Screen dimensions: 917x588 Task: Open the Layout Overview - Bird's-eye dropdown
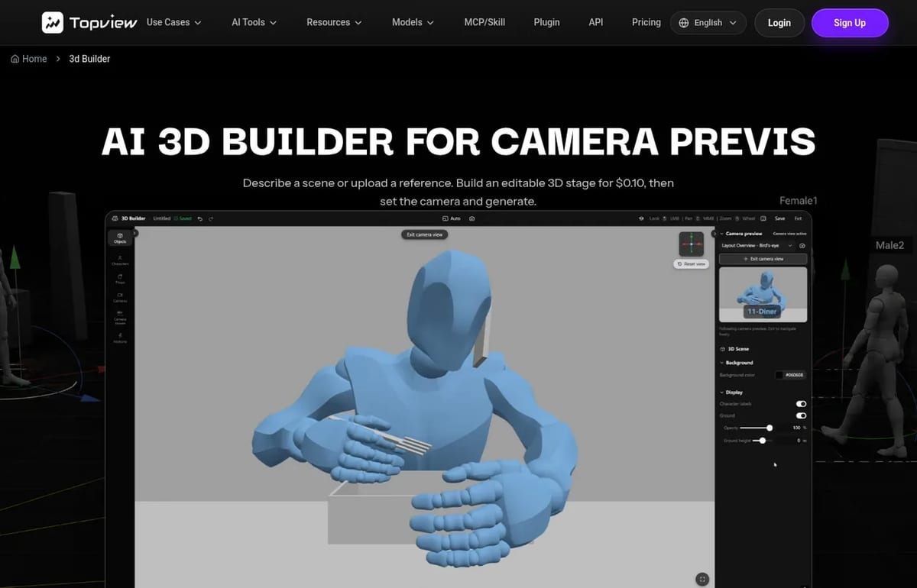point(757,246)
